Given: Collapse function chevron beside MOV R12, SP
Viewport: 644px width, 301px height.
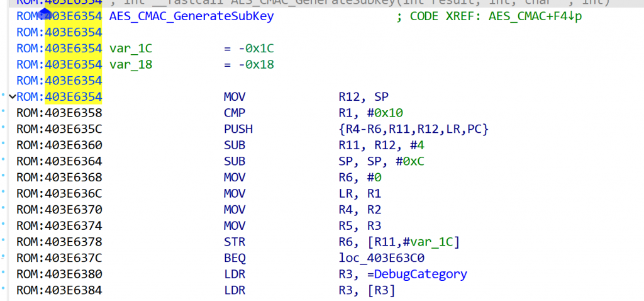Looking at the screenshot, I should (12, 96).
